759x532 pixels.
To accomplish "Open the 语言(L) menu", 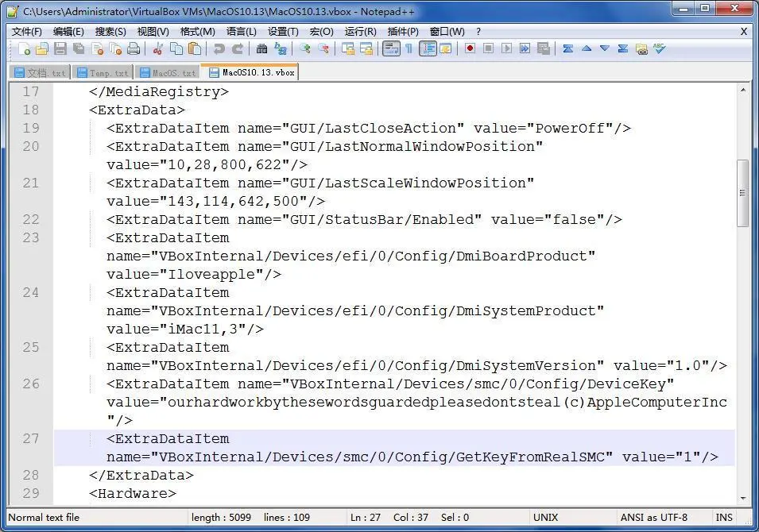I will [242, 32].
